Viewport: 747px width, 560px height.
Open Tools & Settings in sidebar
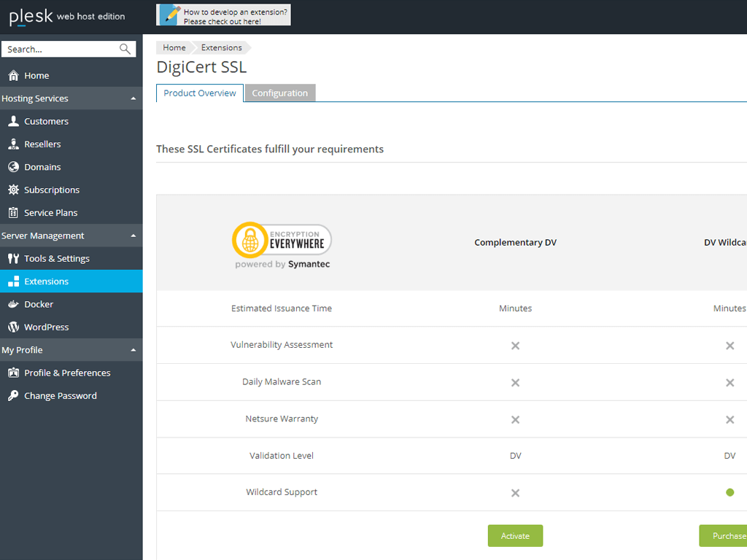[56, 259]
